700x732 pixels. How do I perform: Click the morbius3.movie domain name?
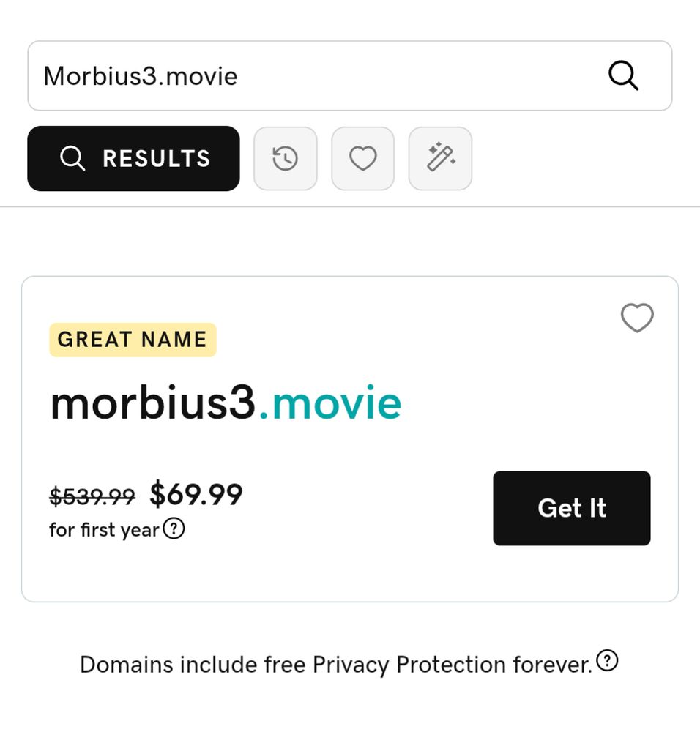225,402
